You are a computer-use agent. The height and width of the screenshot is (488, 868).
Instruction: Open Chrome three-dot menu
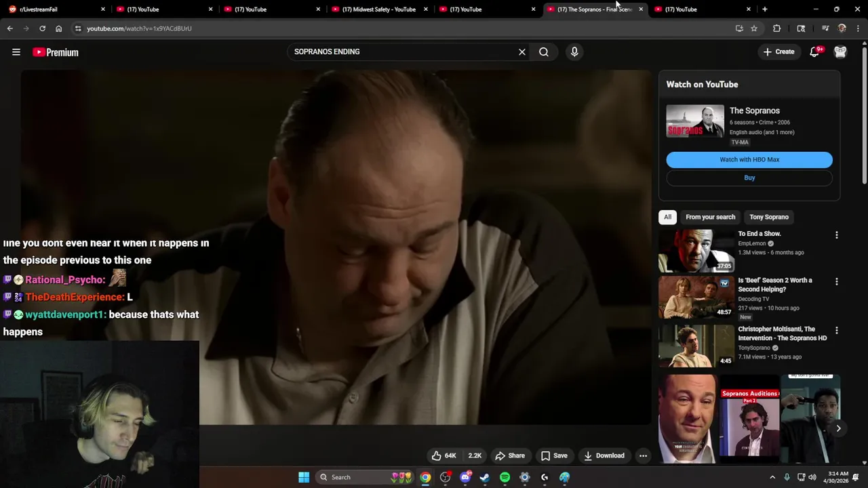(x=858, y=28)
